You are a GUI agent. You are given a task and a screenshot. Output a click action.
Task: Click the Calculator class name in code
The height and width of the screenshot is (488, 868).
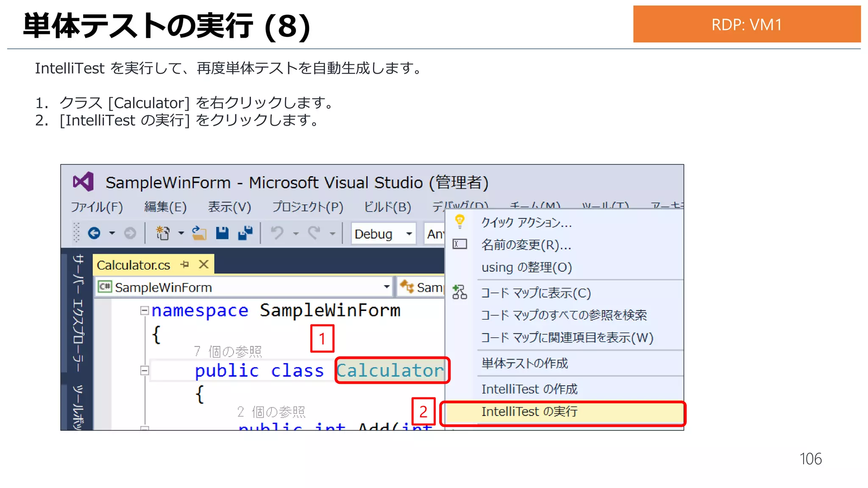click(x=390, y=371)
